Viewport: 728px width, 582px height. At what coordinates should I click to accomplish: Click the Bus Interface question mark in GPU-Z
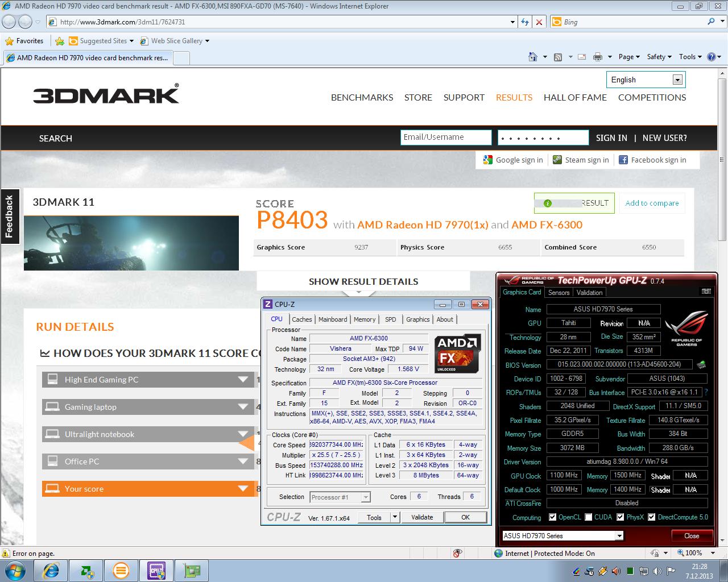[706, 392]
